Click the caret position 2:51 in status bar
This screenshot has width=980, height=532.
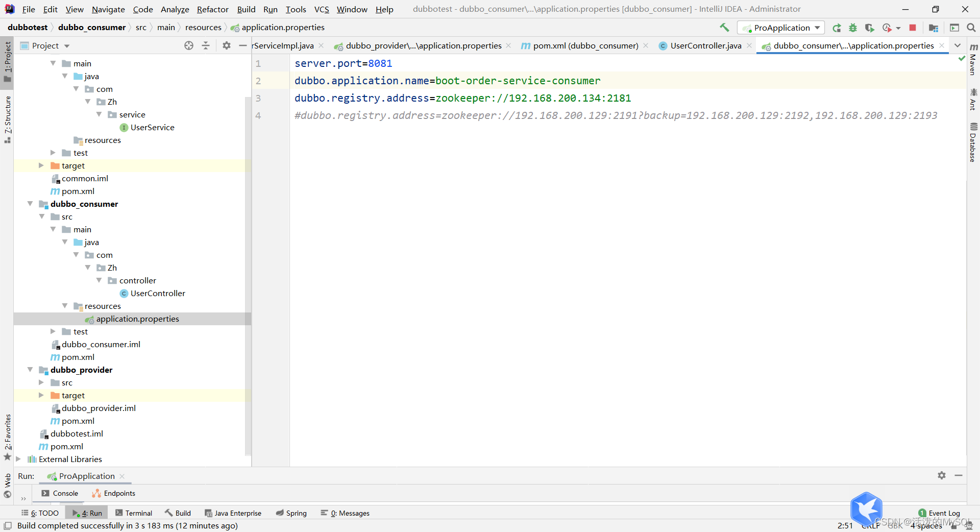click(x=845, y=525)
